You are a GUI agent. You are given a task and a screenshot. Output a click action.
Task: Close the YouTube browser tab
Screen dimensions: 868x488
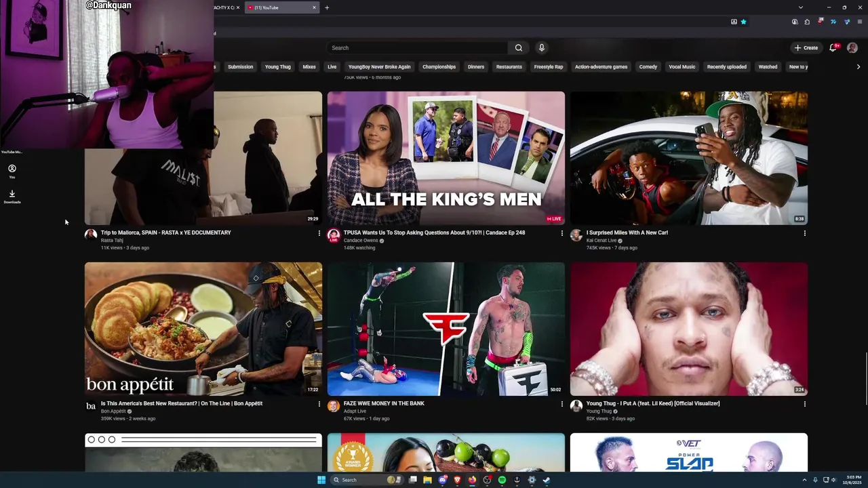click(x=314, y=7)
